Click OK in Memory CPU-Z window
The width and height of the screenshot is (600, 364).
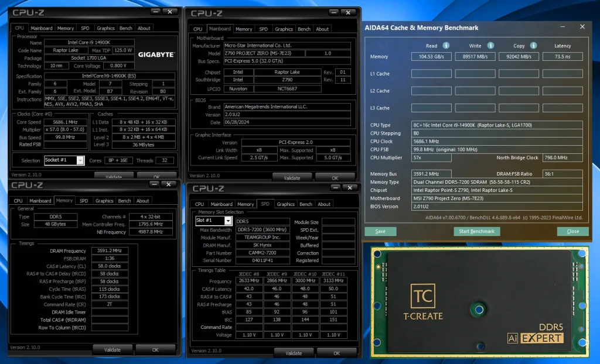(155, 349)
